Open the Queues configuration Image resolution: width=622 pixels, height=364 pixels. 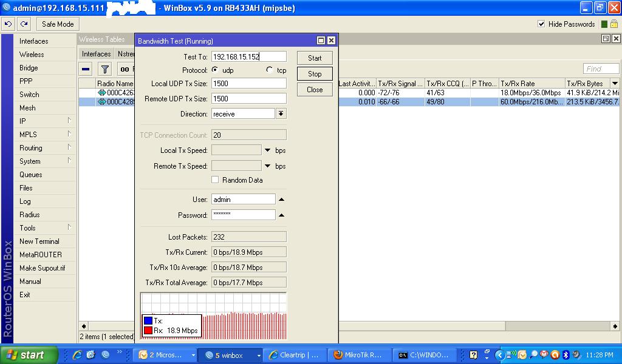(33, 174)
